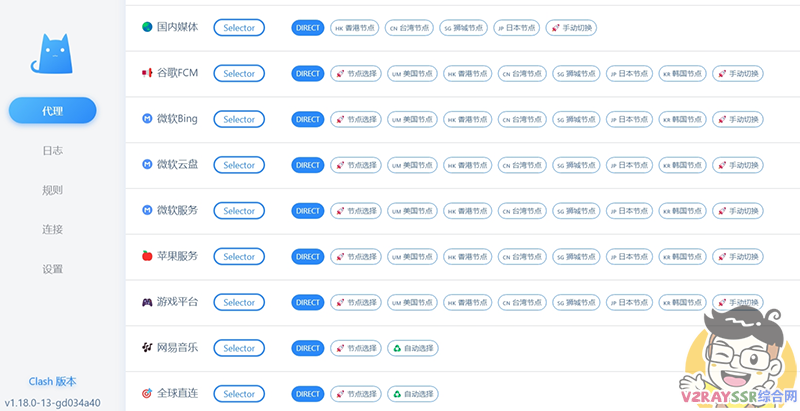Click Selector tag in 微软云盘 row
800x411 pixels.
[x=239, y=165]
